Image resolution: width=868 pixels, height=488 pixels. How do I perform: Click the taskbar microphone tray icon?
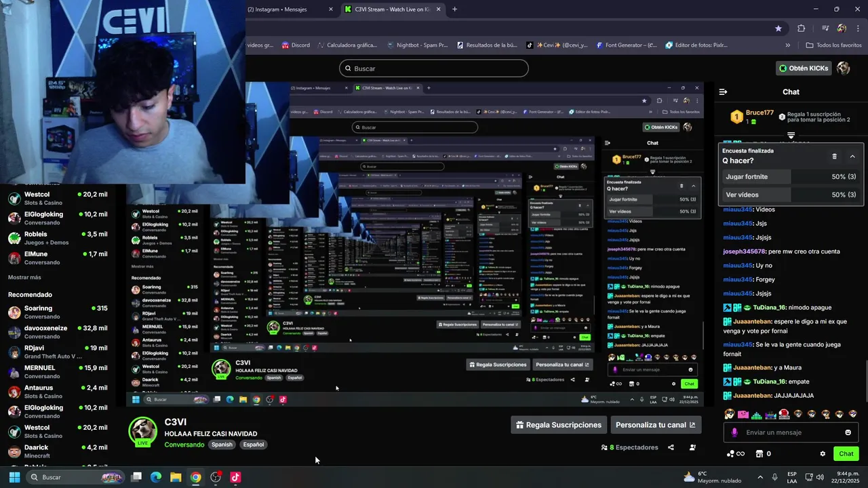[774, 477]
